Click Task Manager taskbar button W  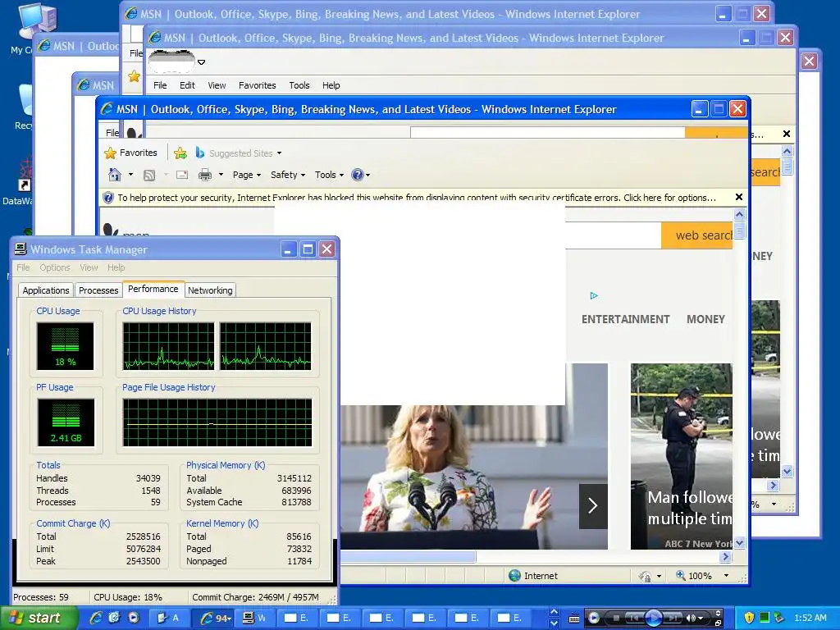[255, 619]
